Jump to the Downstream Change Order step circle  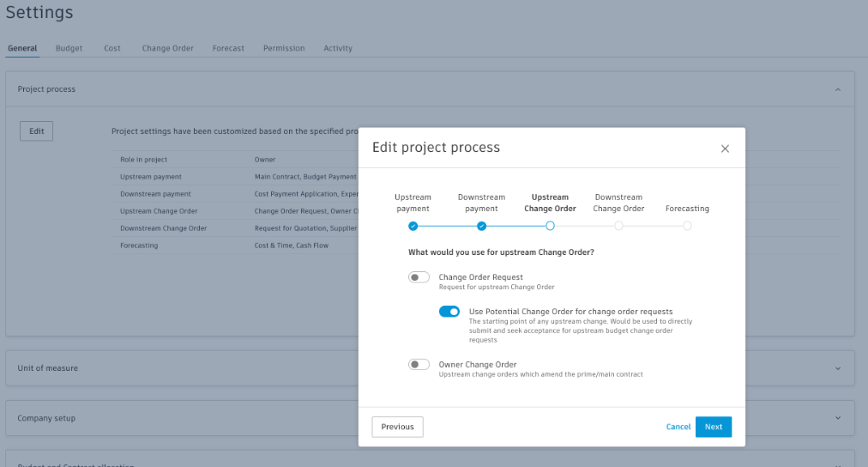tap(618, 226)
